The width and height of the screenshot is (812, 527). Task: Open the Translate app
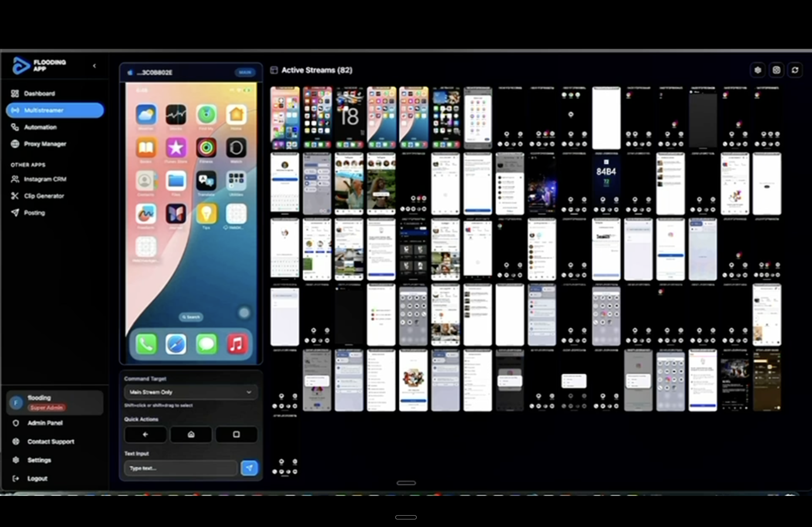pyautogui.click(x=206, y=180)
